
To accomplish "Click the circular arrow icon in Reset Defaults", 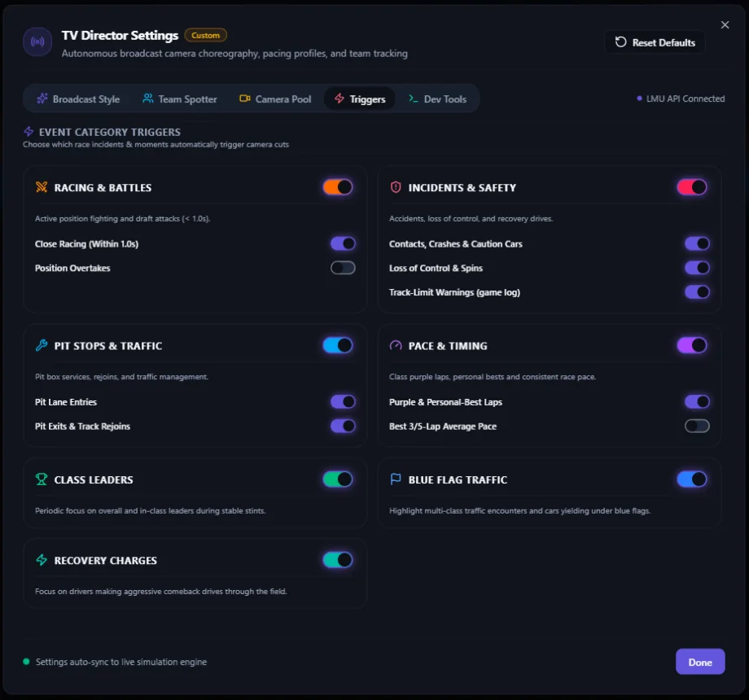I will tap(620, 42).
